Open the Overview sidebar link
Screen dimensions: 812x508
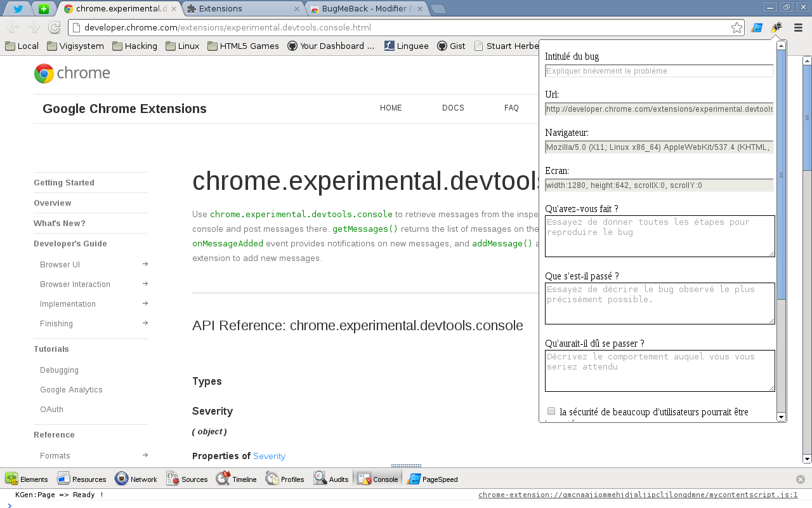(x=53, y=203)
